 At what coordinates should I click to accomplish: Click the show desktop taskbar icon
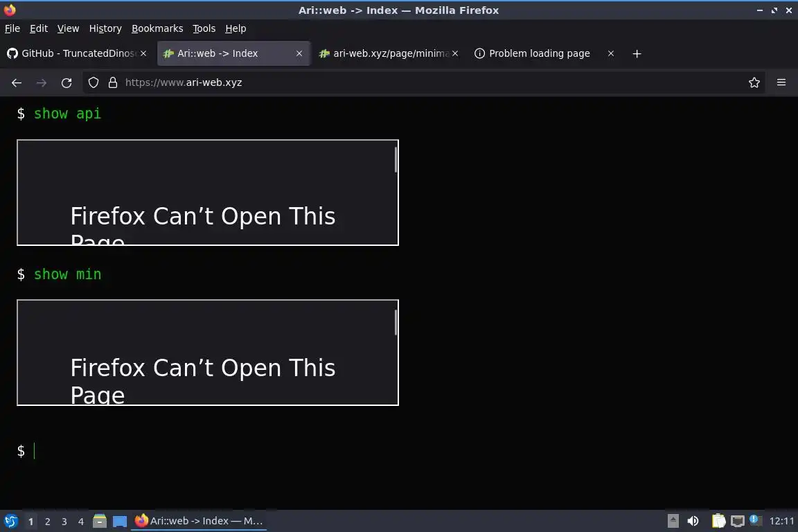(120, 521)
